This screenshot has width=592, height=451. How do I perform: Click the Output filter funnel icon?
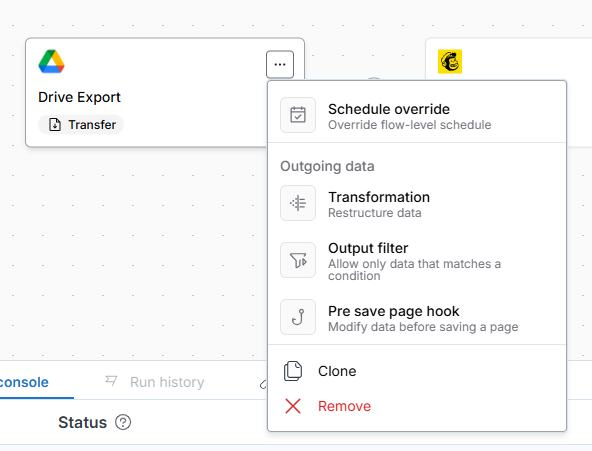(x=298, y=260)
